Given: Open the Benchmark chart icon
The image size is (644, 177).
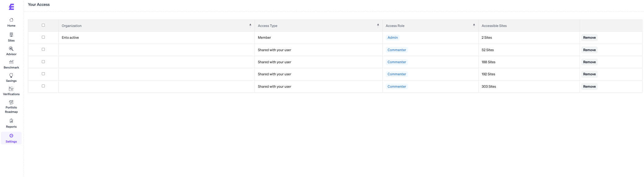Looking at the screenshot, I should pyautogui.click(x=11, y=62).
